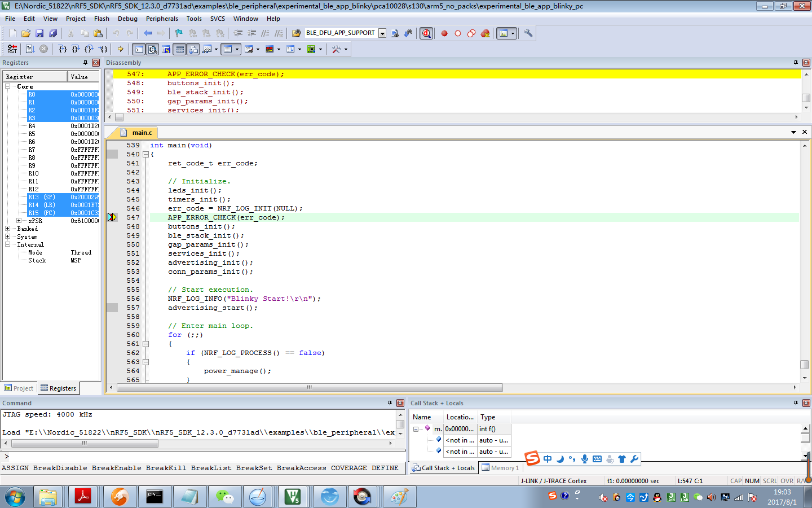812x508 pixels.
Task: Click the Name column header in Call Stack
Action: [427, 417]
